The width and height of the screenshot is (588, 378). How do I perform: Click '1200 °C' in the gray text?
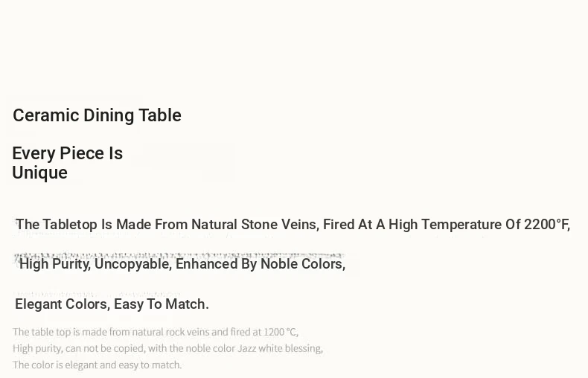pyautogui.click(x=281, y=333)
